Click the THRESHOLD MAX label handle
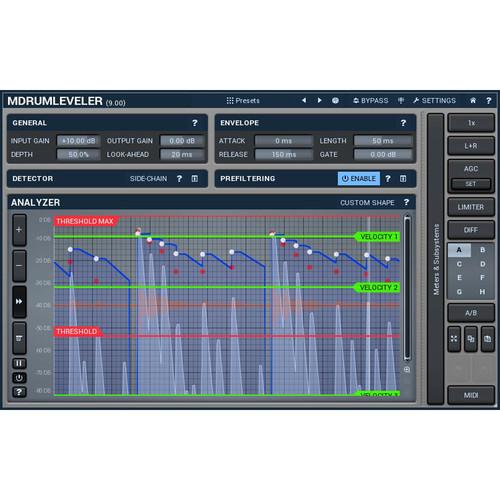The width and height of the screenshot is (500, 500). tap(85, 221)
